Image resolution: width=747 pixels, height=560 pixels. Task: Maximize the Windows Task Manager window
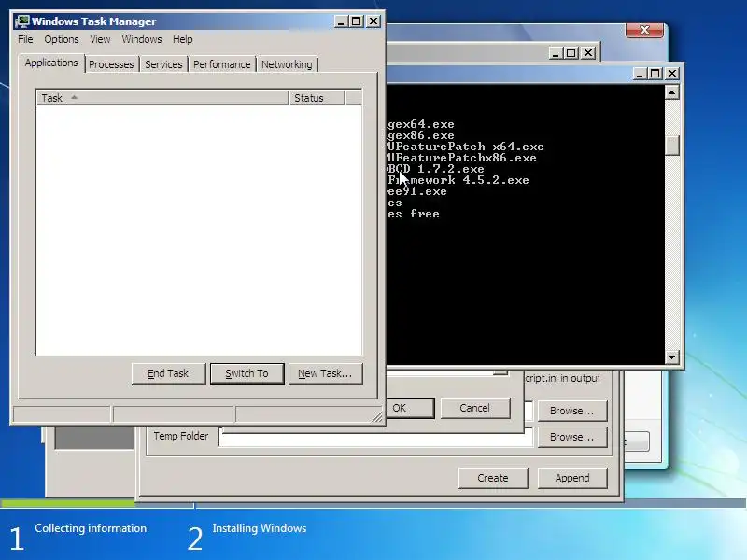click(357, 21)
